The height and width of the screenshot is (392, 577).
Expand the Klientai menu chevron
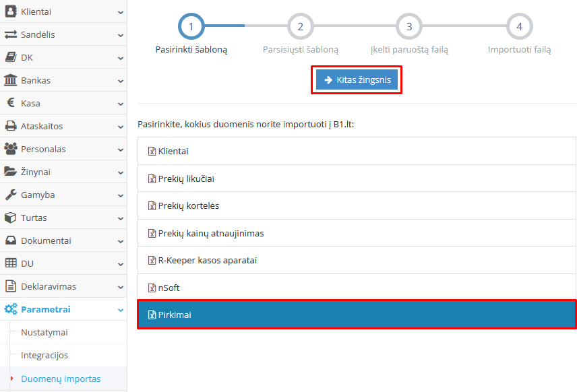click(x=120, y=12)
